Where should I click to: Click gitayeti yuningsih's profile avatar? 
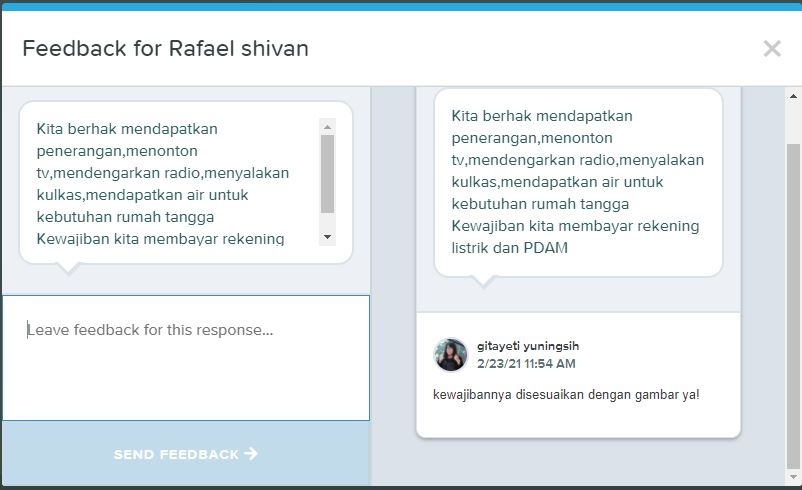click(x=450, y=354)
